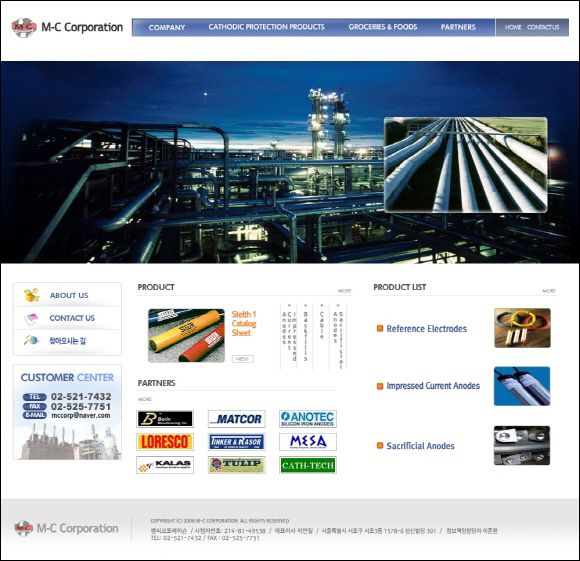Select GROCERIES & FOODS in navigation
The height and width of the screenshot is (561, 580).
[383, 27]
